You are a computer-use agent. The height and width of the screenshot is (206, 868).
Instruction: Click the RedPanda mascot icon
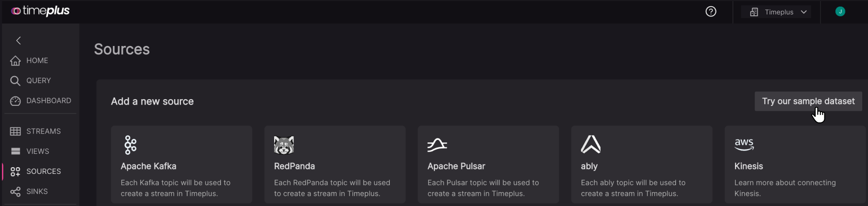pyautogui.click(x=284, y=145)
